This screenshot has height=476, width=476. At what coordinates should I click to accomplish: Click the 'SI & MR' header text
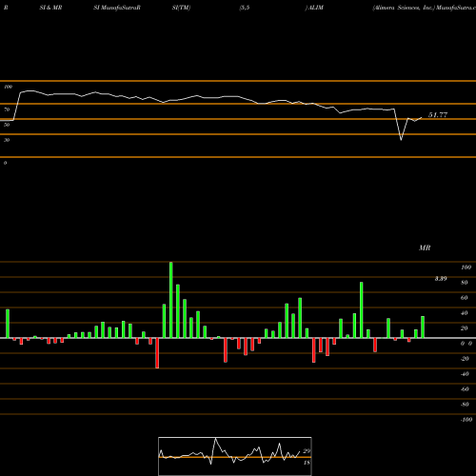[x=50, y=8]
